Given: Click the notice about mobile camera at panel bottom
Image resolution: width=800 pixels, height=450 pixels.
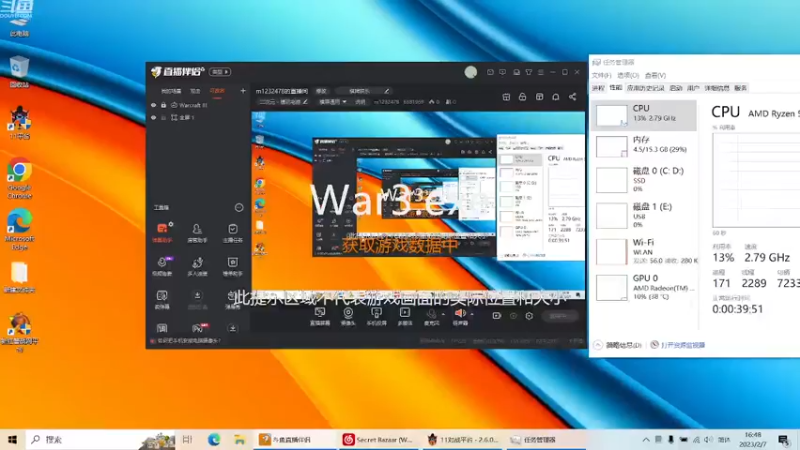Looking at the screenshot, I should coord(187,341).
